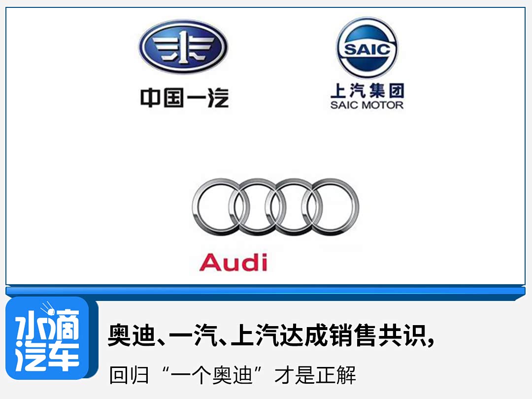Click the second Audi ring

(x=257, y=207)
